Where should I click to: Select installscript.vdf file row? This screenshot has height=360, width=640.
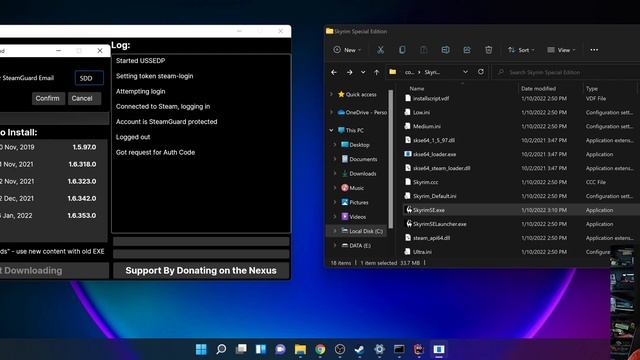click(520, 98)
